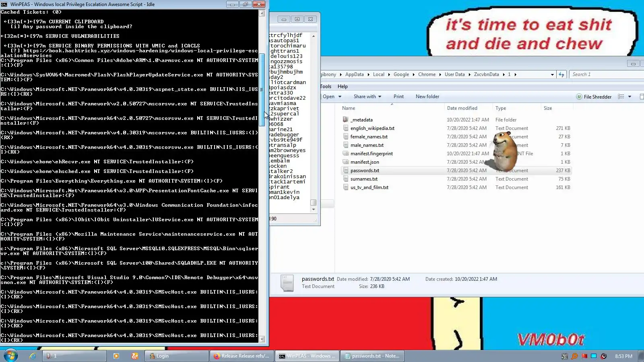
Task: Expand the address bar history dropdown
Action: point(552,74)
